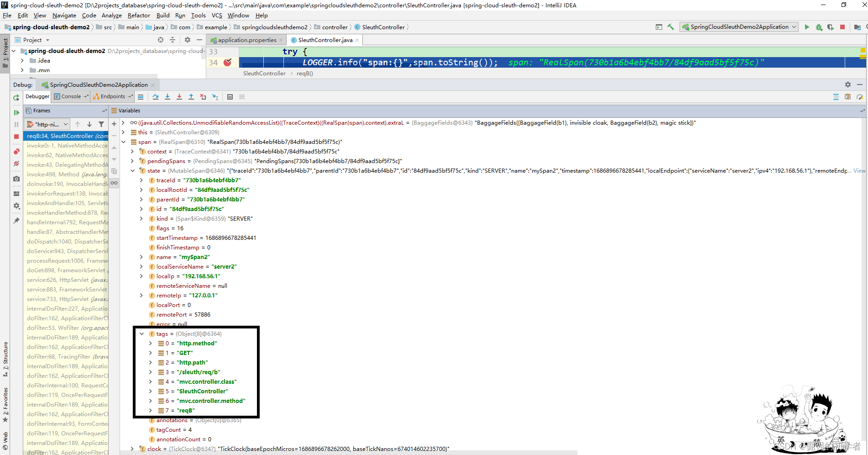Screen dimensions: 868x455
Task: Click the Rerun debug session icon
Action: click(x=16, y=97)
